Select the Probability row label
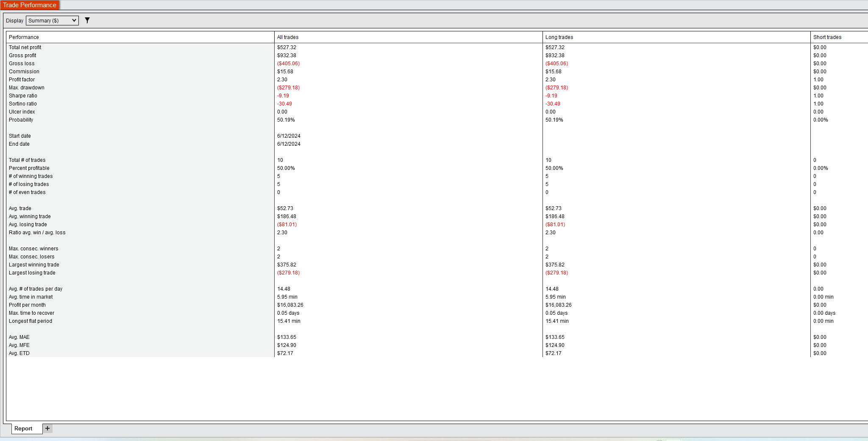The height and width of the screenshot is (441, 868). [x=21, y=120]
